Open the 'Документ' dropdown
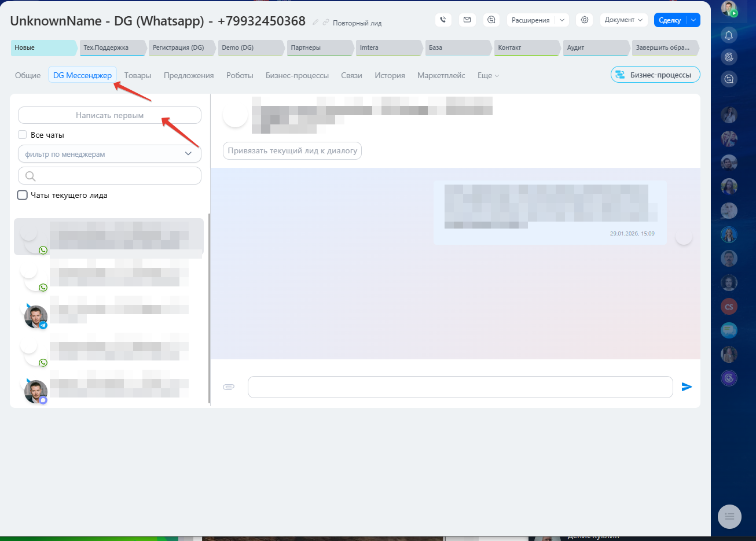 coord(623,20)
